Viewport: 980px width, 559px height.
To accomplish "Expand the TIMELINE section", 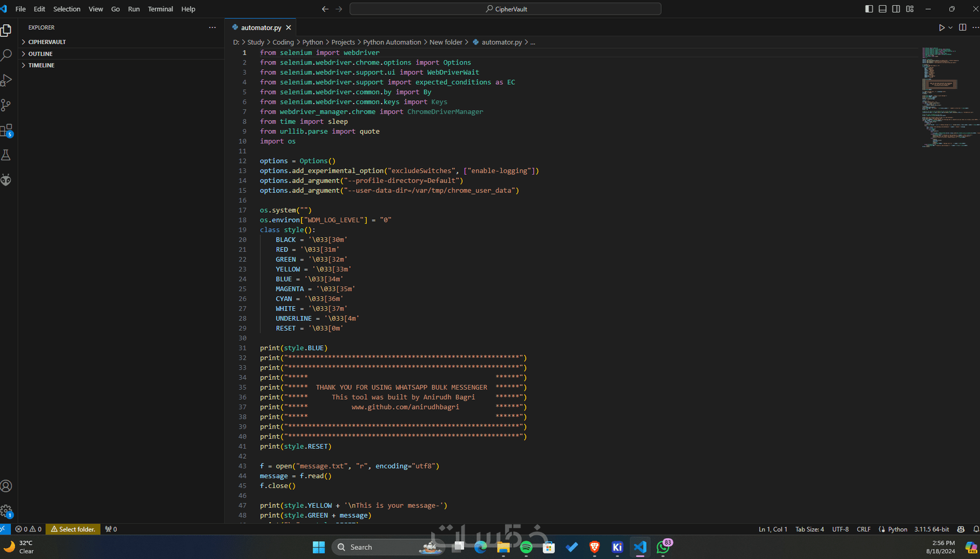I will (x=42, y=65).
